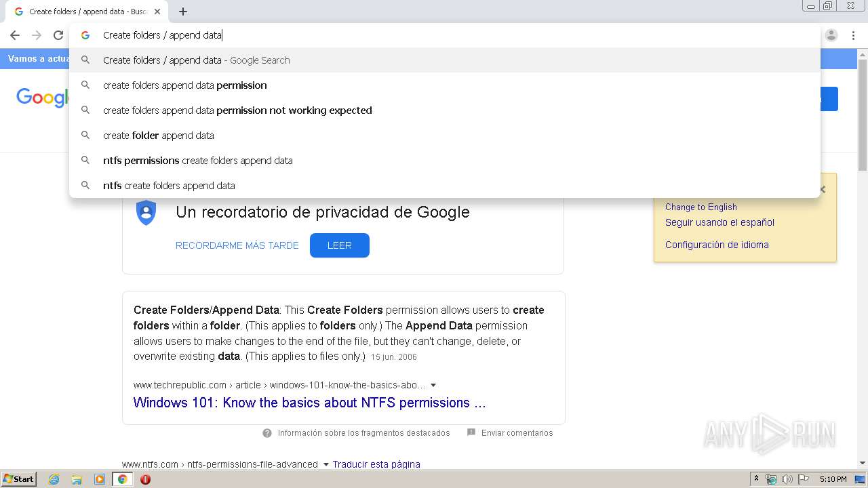Choose the suggestion 'create folders append data permission'
868x488 pixels.
click(x=445, y=85)
